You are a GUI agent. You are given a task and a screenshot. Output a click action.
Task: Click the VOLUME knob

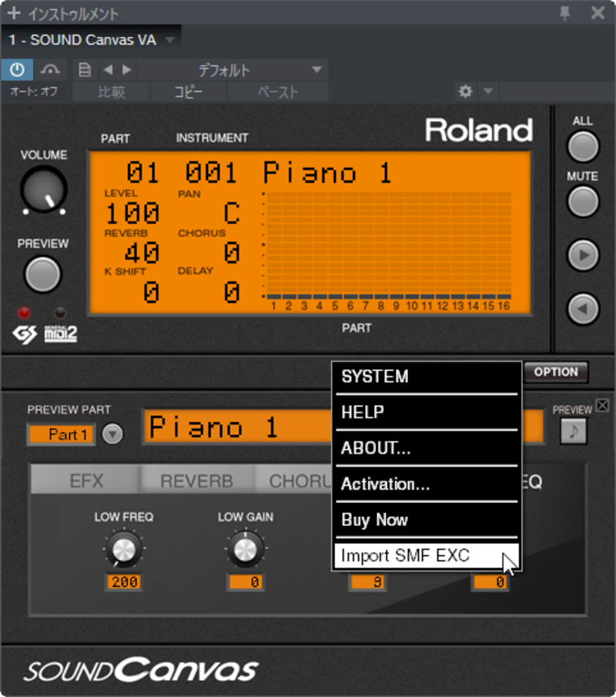coord(44,189)
